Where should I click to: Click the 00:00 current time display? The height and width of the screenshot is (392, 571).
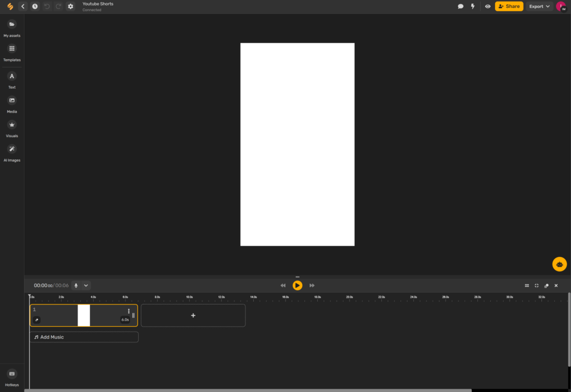click(x=43, y=285)
